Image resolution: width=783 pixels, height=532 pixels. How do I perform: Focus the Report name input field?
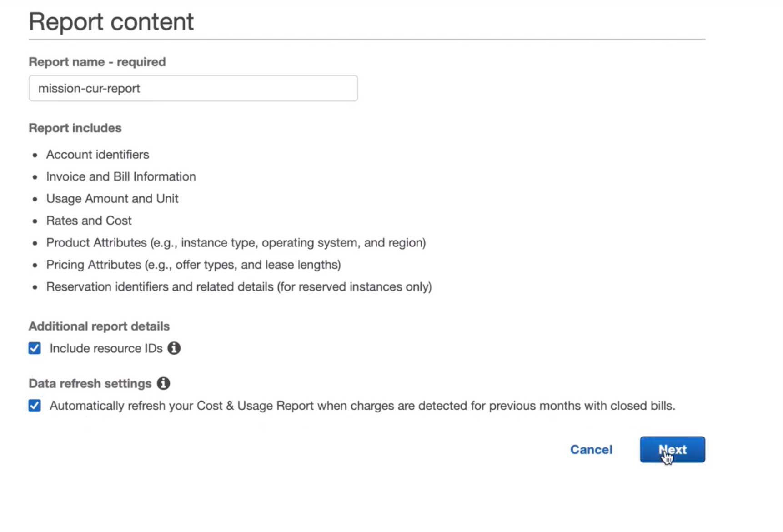pyautogui.click(x=193, y=88)
